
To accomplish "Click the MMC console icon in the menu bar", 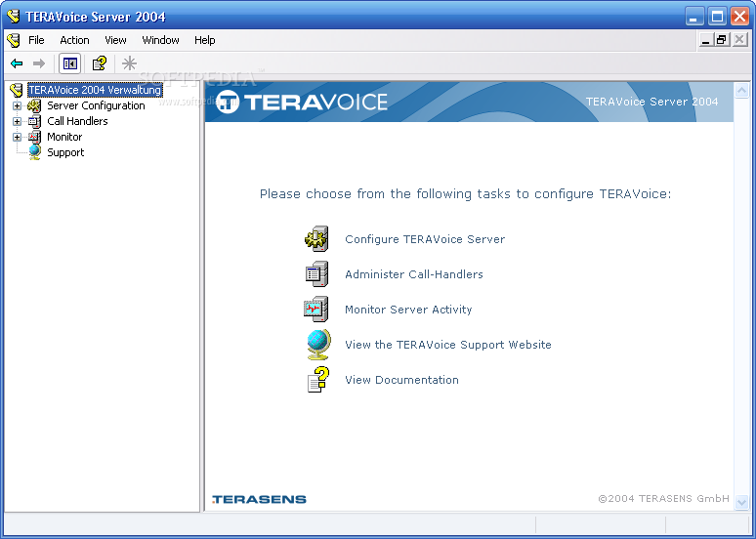I will [14, 40].
